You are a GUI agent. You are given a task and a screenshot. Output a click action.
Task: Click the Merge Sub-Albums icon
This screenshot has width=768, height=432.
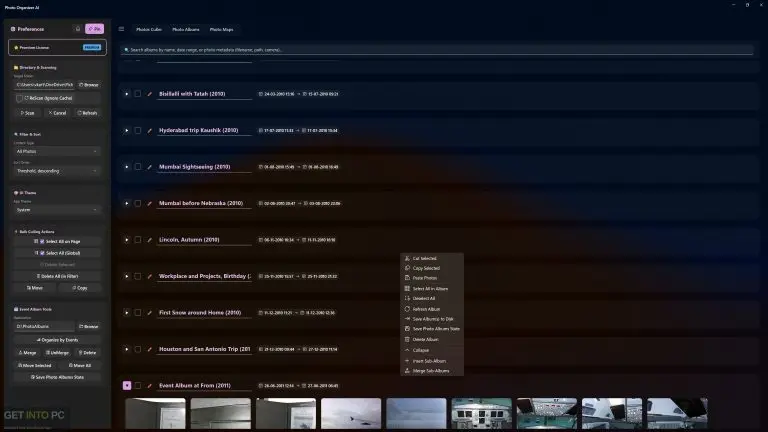tap(407, 371)
